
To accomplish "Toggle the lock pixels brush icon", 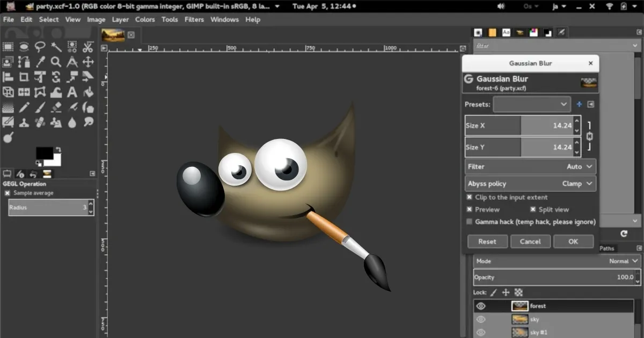I will (x=494, y=292).
